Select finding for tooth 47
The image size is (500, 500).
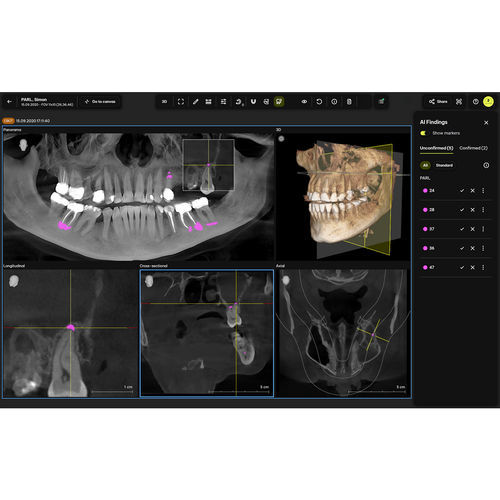(x=429, y=267)
